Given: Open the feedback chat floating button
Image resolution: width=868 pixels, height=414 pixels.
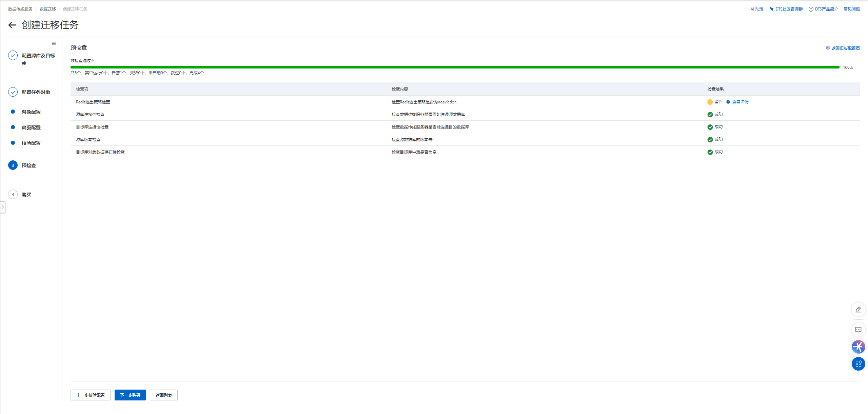Looking at the screenshot, I should point(858,330).
